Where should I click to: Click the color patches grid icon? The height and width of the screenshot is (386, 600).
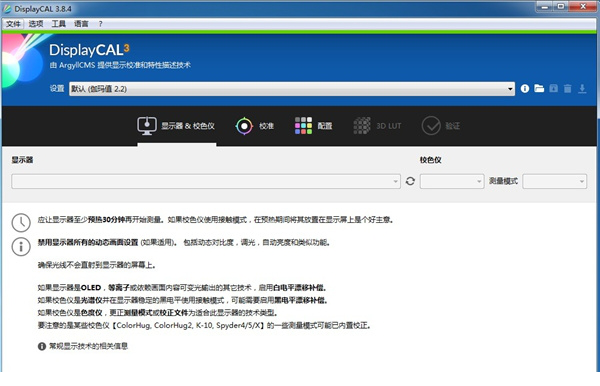pyautogui.click(x=303, y=126)
